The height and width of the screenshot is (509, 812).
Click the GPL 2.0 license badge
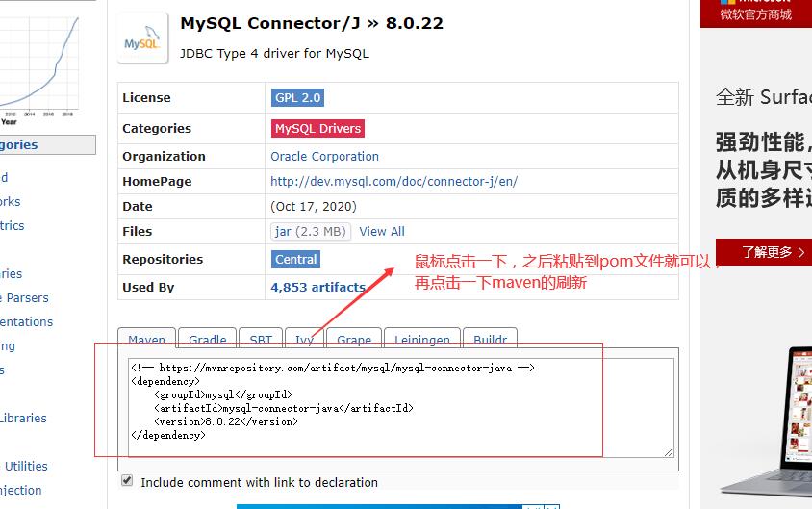[x=297, y=98]
